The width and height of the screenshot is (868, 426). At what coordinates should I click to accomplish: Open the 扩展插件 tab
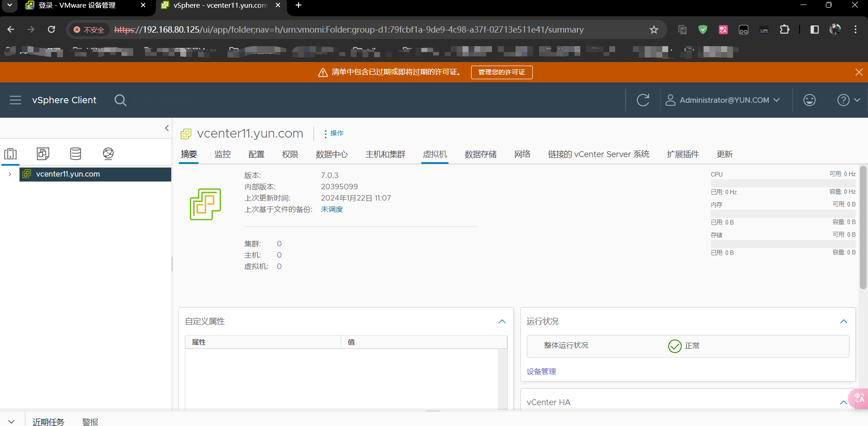click(683, 154)
